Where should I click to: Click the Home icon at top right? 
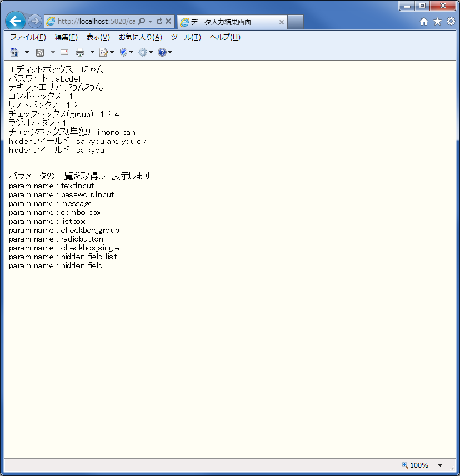[x=424, y=21]
